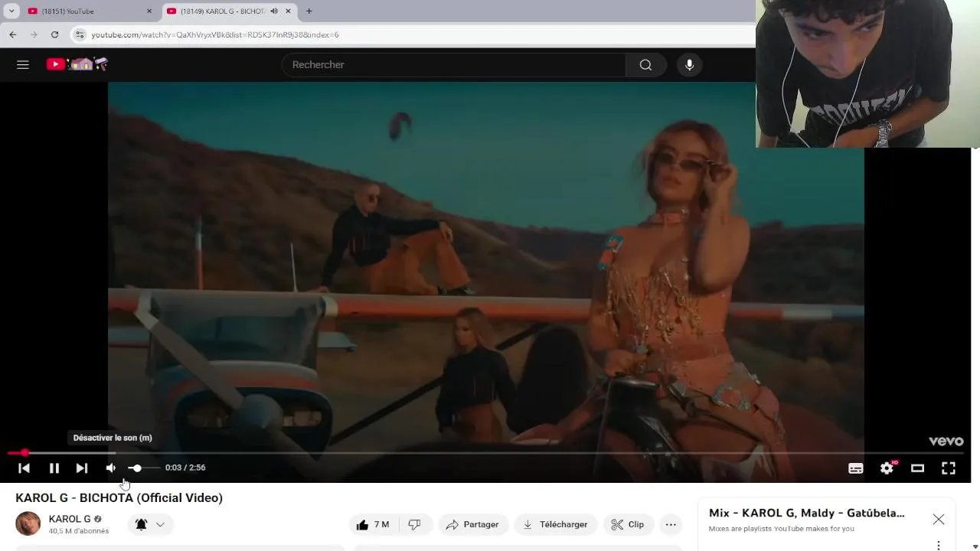Open video settings gear
980x551 pixels.
887,468
